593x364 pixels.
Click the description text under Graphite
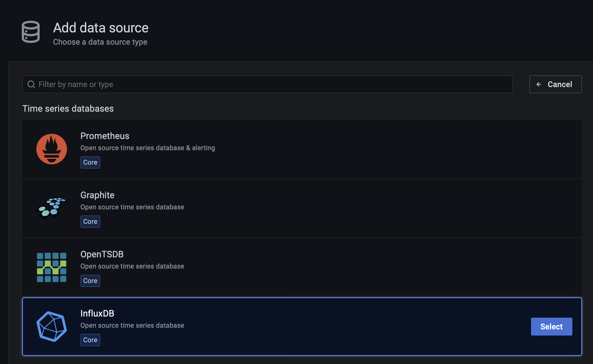coord(132,207)
